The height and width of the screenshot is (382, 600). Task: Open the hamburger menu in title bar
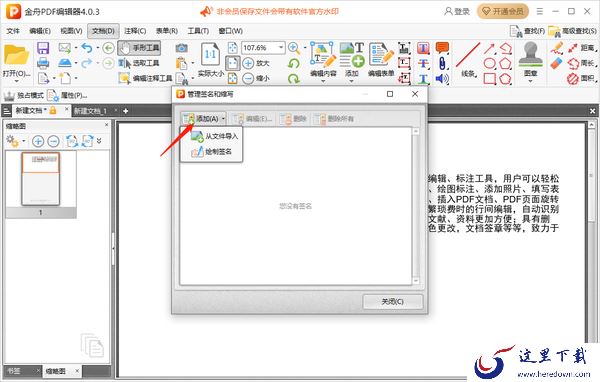(x=540, y=11)
